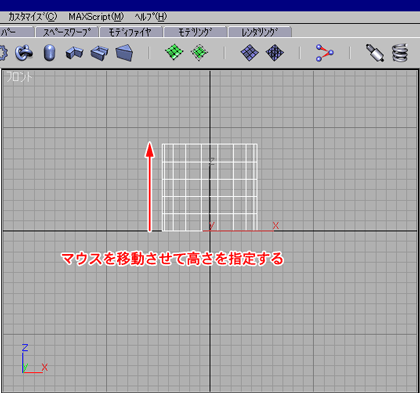Switch to the レンダリング tab
Screen dimensions: 420x393
coord(260,32)
